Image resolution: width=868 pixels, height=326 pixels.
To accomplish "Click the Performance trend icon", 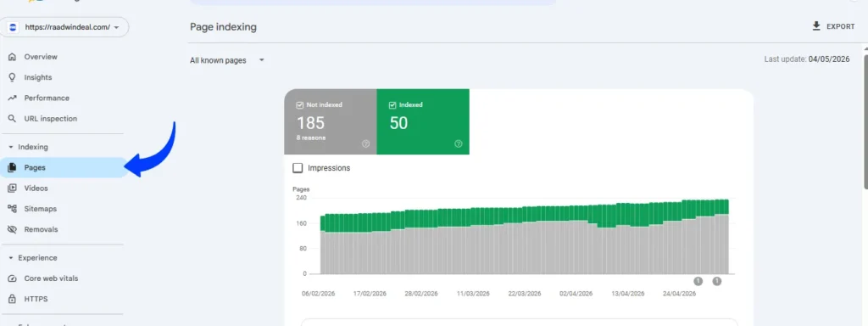I will click(12, 98).
